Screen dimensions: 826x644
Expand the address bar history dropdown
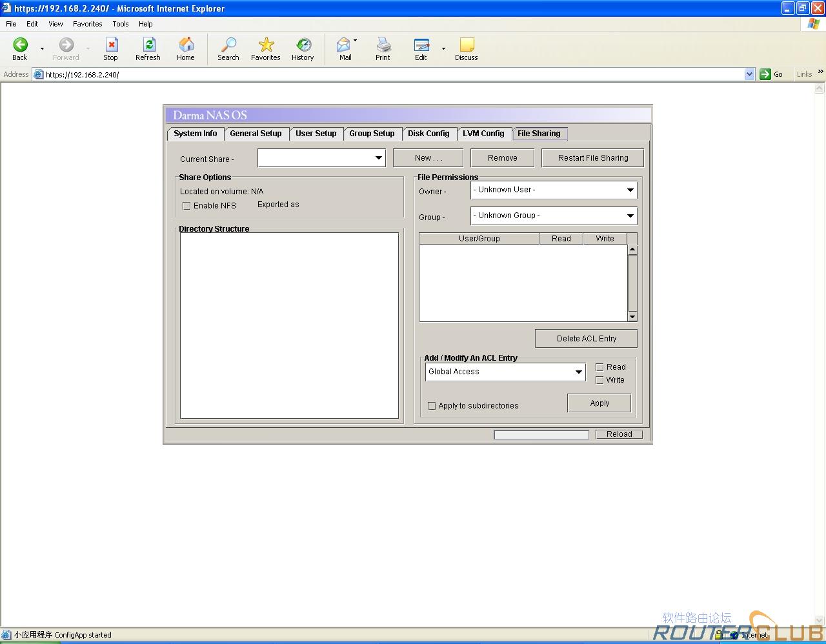[749, 74]
